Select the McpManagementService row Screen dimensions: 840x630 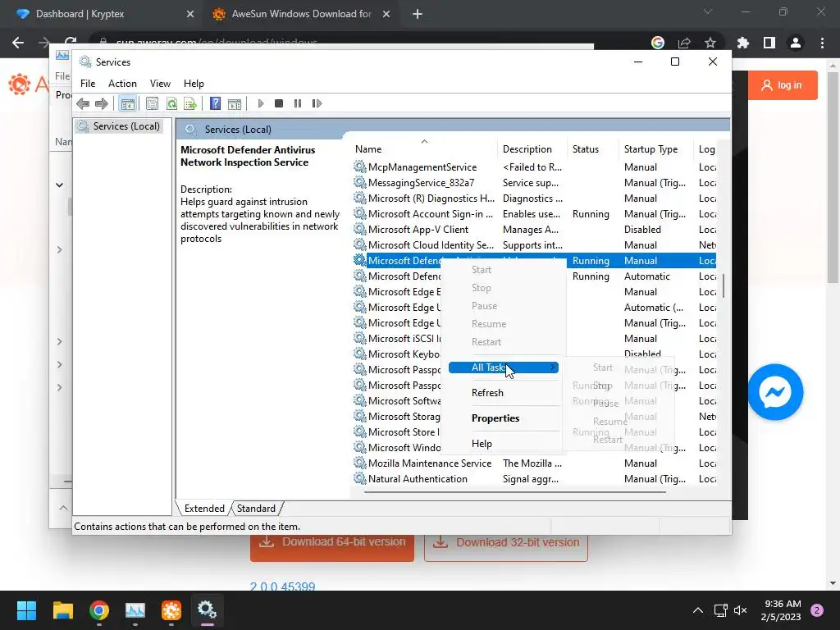tap(534, 167)
